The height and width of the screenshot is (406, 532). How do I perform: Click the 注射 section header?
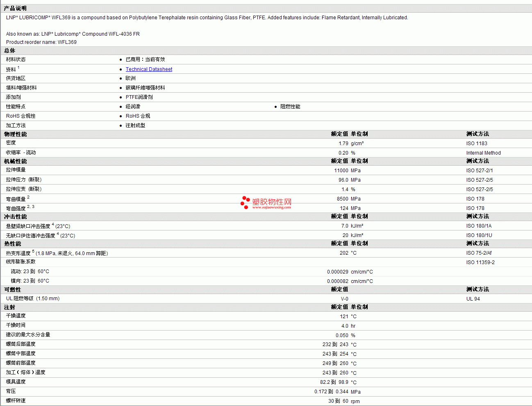(x=10, y=307)
